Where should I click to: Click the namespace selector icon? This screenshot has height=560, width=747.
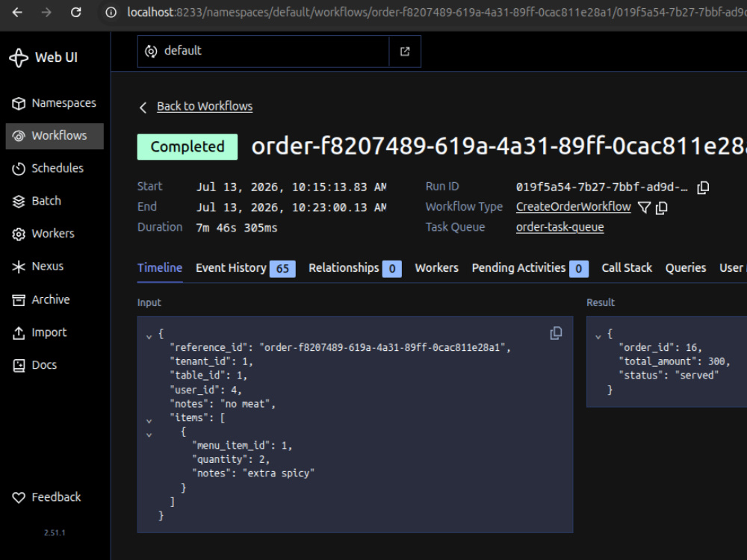coord(151,51)
